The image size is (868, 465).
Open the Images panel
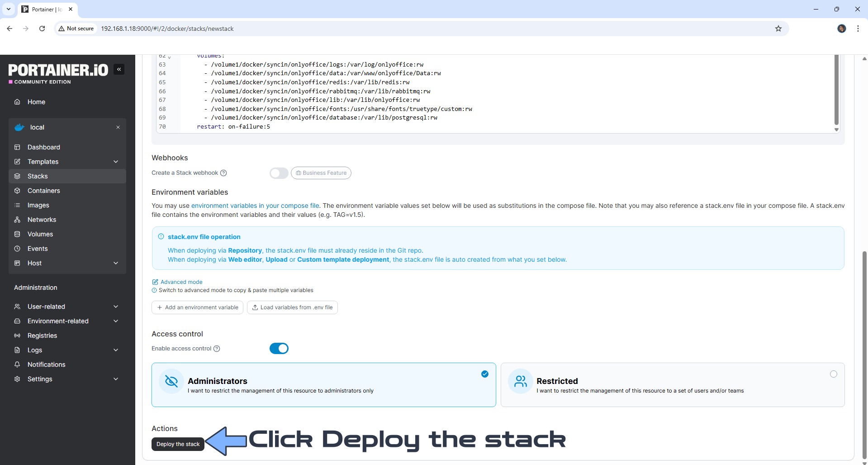pyautogui.click(x=38, y=205)
